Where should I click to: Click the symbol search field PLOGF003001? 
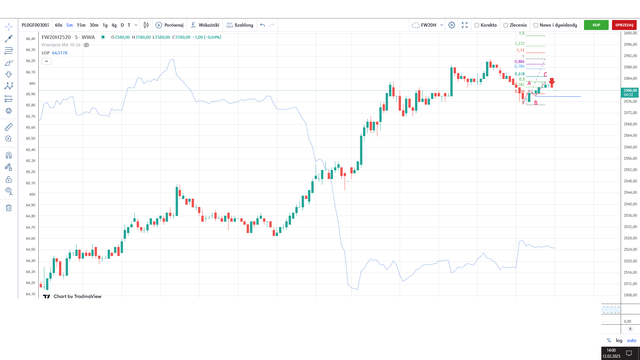[36, 25]
